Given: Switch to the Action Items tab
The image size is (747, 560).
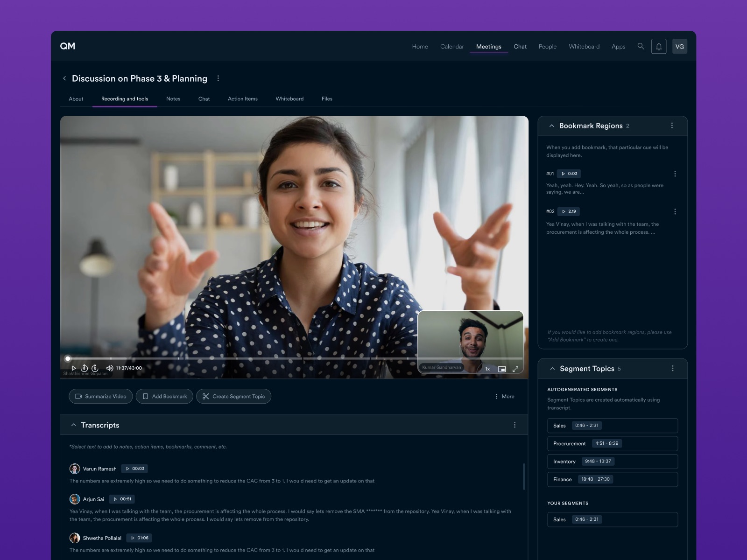Looking at the screenshot, I should tap(243, 99).
